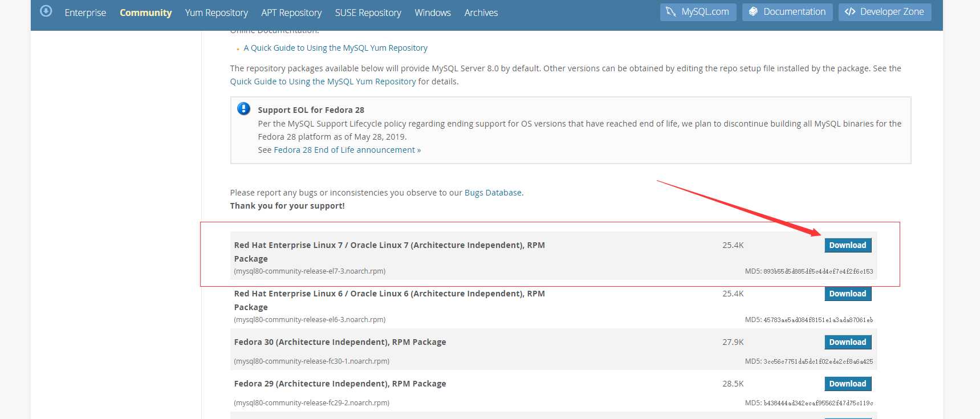Select filename mysql80-community-release-fc30-1.noarch.rpm

click(312, 361)
